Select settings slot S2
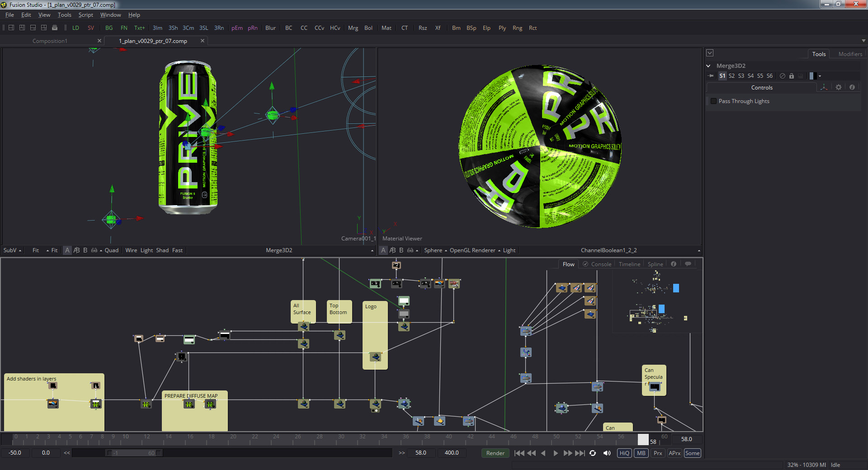The width and height of the screenshot is (868, 470). click(731, 76)
